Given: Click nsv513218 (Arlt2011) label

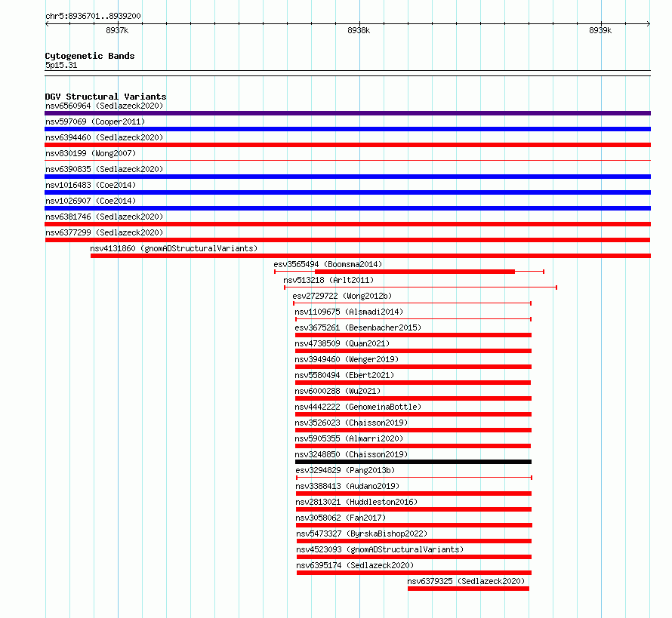Looking at the screenshot, I should [x=328, y=280].
